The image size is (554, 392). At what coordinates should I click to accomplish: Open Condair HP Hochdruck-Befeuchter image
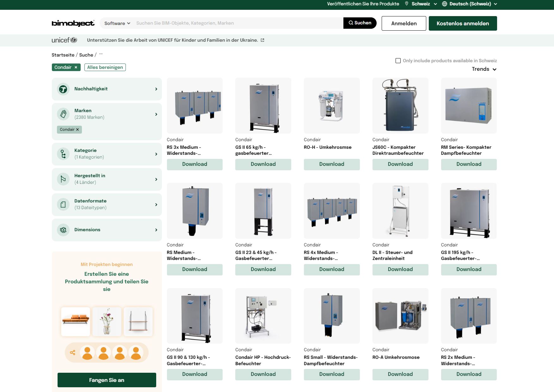[x=263, y=316]
